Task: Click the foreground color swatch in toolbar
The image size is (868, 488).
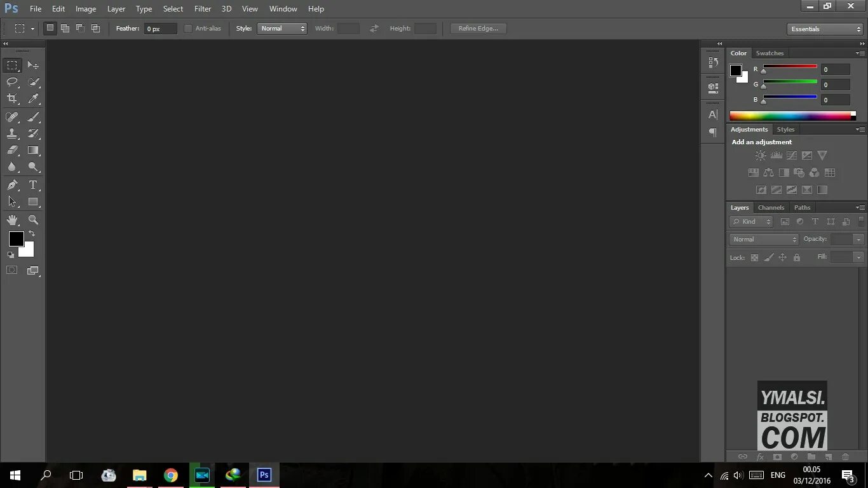Action: coord(17,240)
